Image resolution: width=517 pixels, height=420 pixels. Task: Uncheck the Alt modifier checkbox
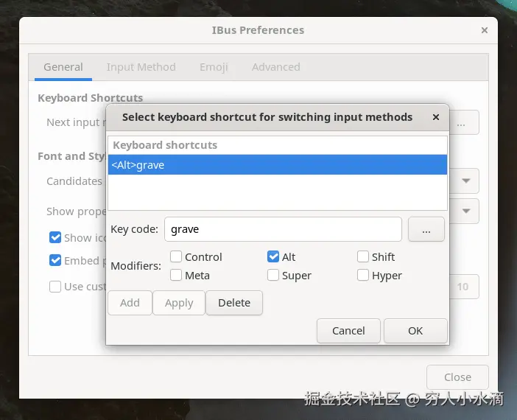click(x=273, y=256)
